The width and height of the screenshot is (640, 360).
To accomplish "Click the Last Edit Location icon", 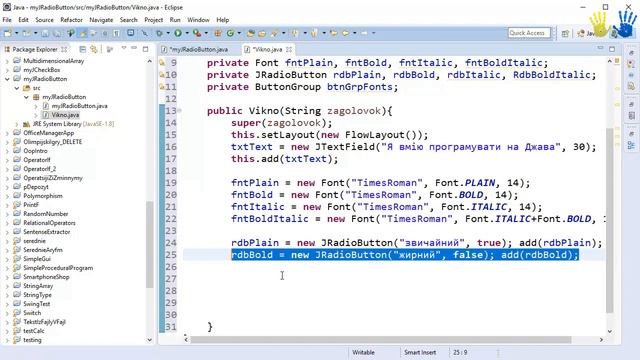I will click(x=333, y=33).
